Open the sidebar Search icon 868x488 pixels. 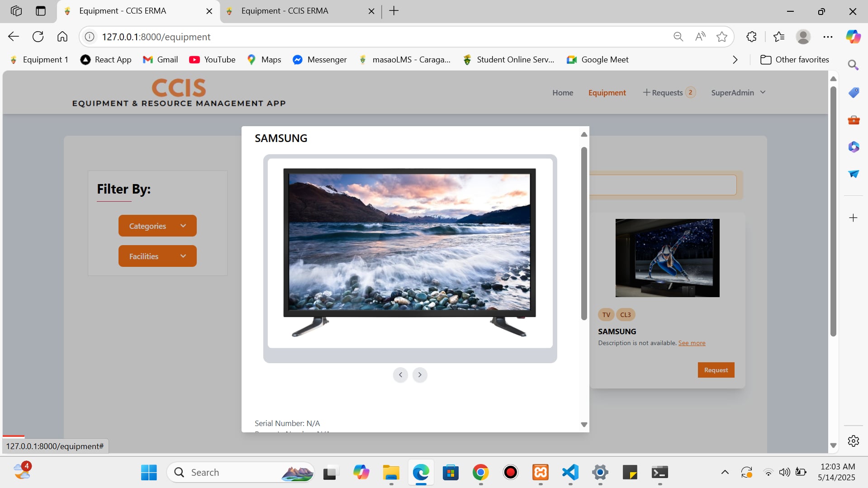pos(853,65)
